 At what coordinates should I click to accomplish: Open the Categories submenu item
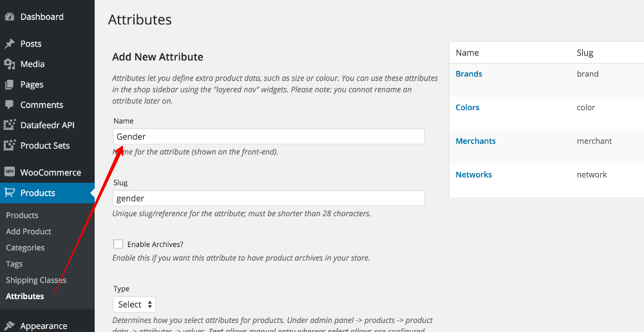point(25,248)
